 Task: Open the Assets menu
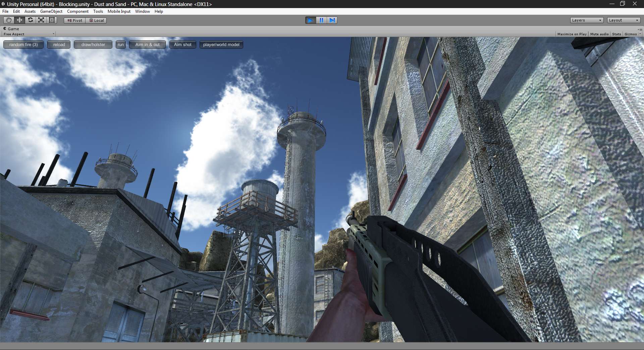point(30,11)
